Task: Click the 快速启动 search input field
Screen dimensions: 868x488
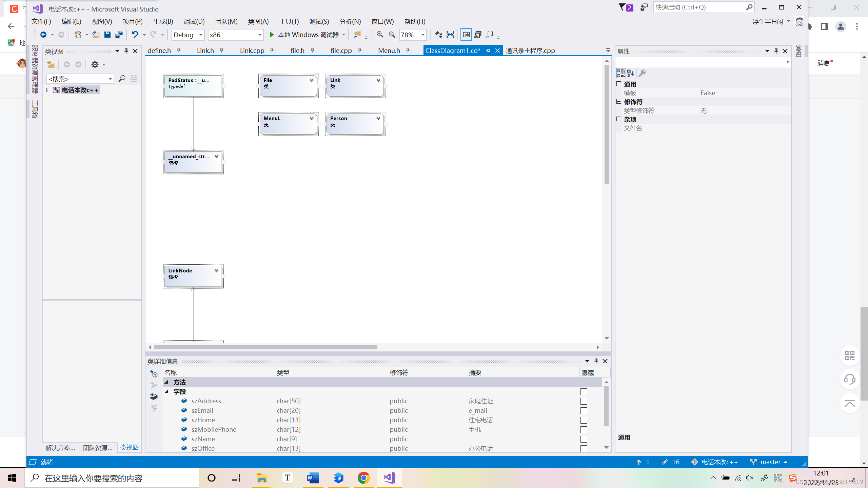Action: pyautogui.click(x=698, y=7)
